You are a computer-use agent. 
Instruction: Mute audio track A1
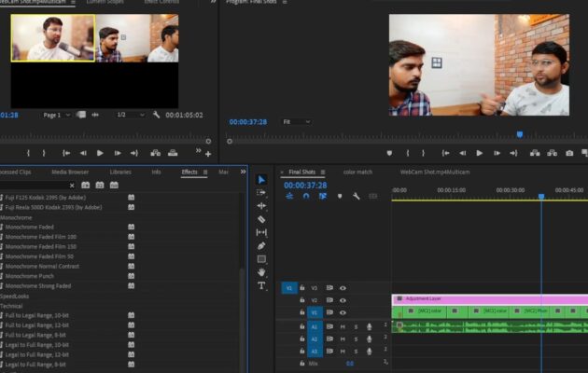(x=343, y=326)
